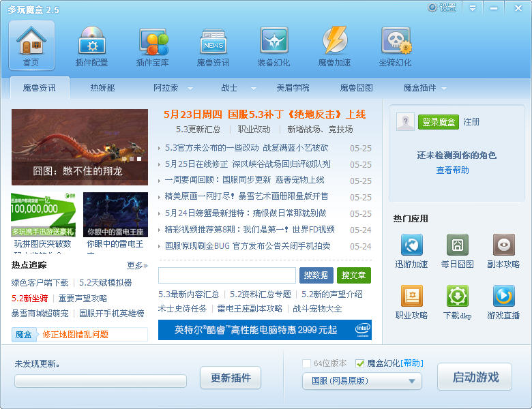Open news 国服惊现刷金BUG
Image resolution: width=532 pixels, height=409 pixels.
pos(248,246)
